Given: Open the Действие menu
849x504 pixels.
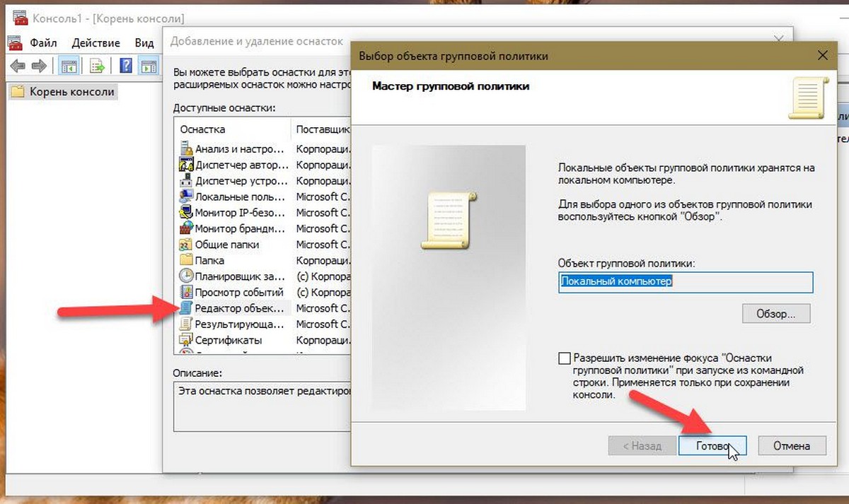Looking at the screenshot, I should click(96, 42).
